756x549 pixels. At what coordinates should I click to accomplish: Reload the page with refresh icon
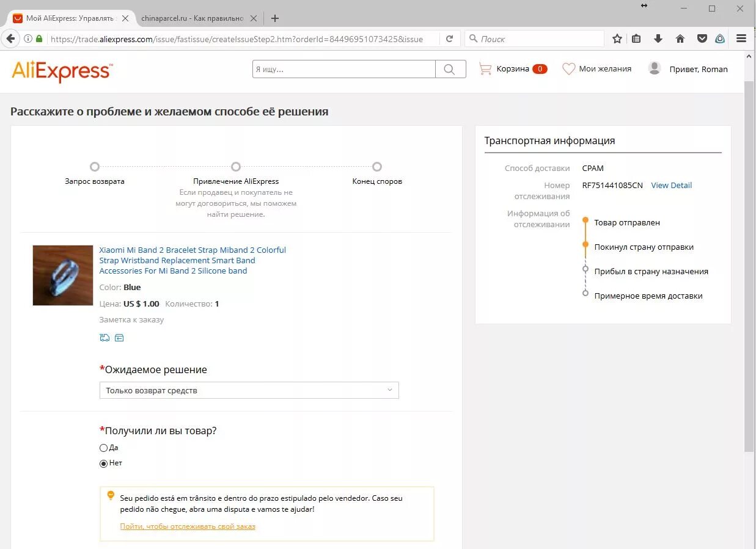449,38
